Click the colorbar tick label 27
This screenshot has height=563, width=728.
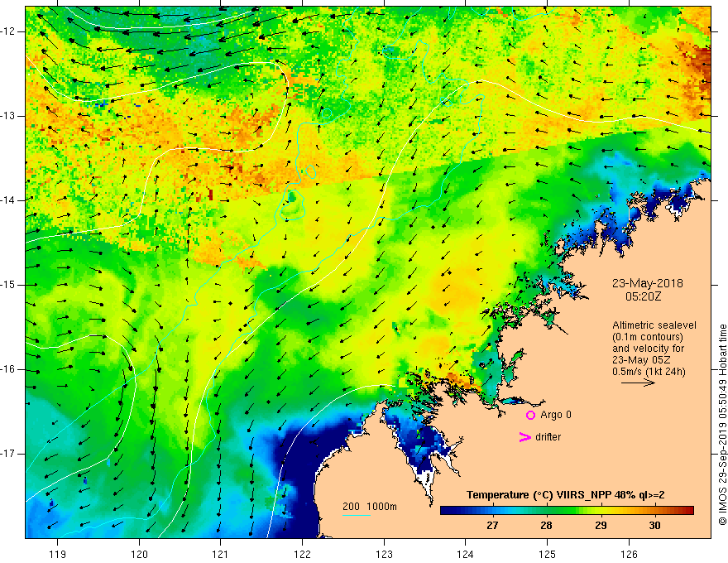point(492,526)
